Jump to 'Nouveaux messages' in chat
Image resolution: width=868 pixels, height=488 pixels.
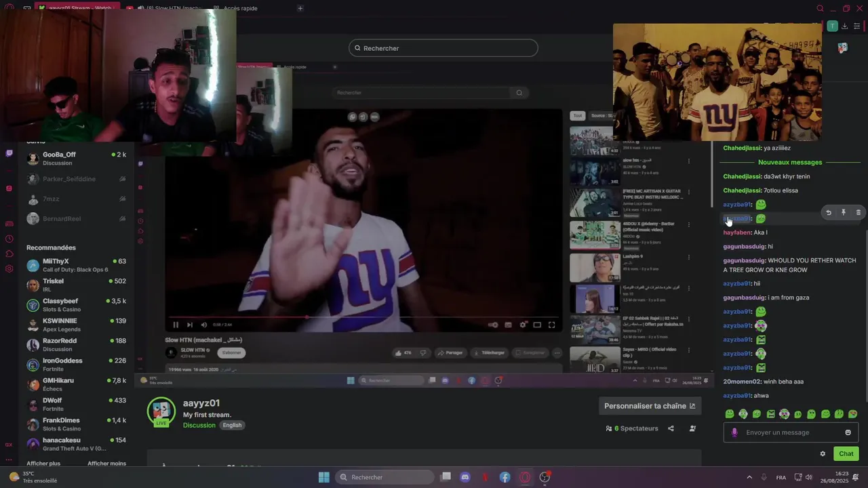coord(790,162)
